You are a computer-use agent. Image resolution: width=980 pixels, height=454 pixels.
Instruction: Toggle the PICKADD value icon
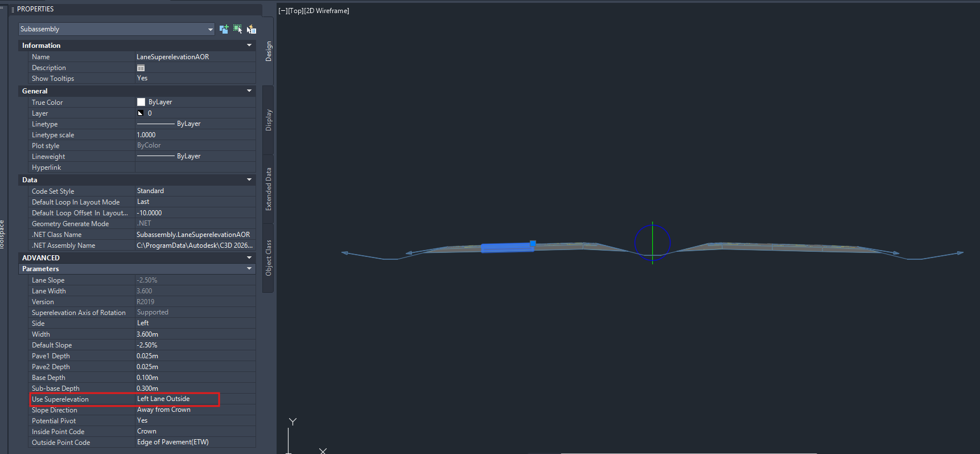point(224,29)
